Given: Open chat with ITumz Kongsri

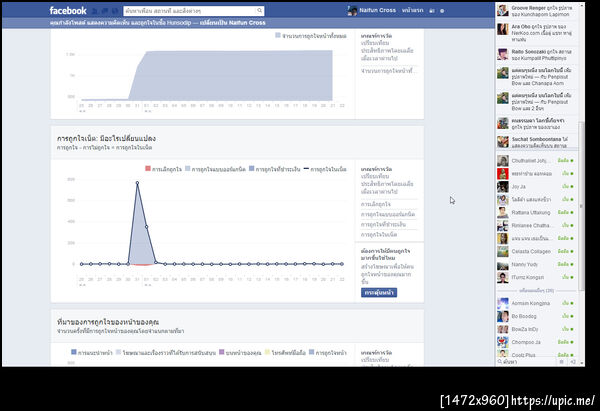Looking at the screenshot, I should click(x=537, y=277).
